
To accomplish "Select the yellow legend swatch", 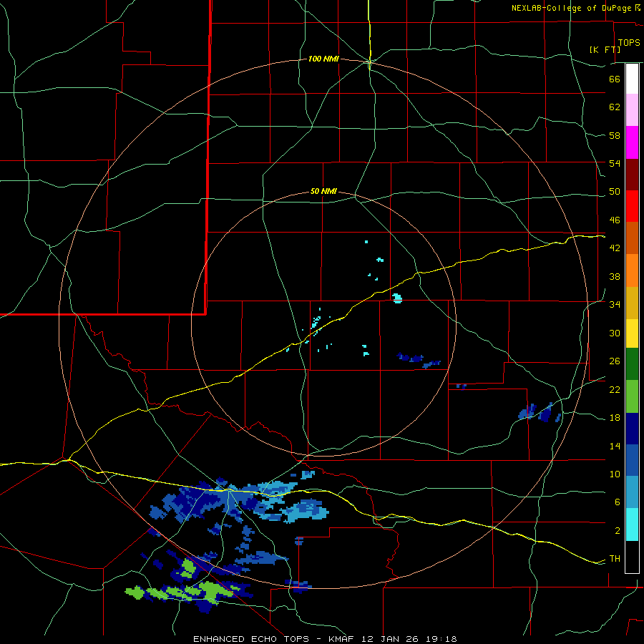I will (632, 333).
